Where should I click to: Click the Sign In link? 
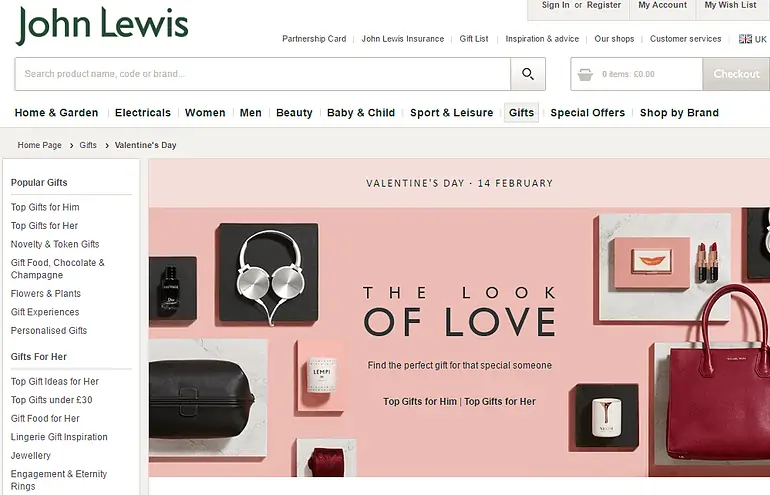point(555,5)
